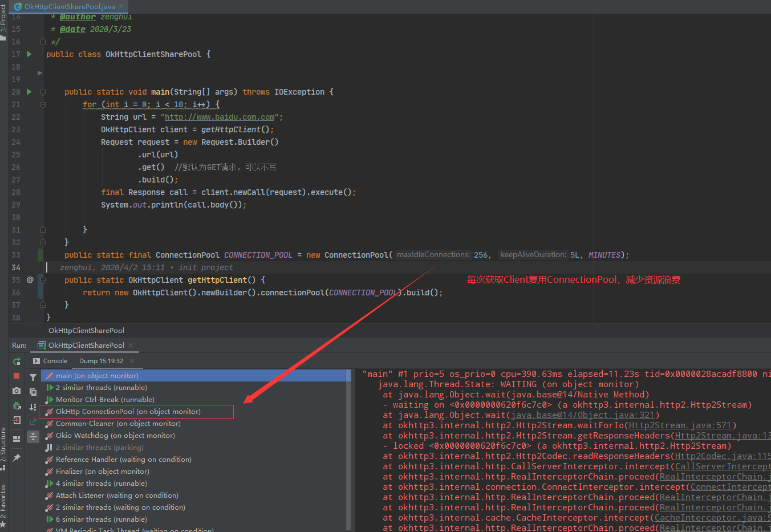Close the Dump 15:19:32 tab
Screen dimensions: 771x532
pos(132,361)
